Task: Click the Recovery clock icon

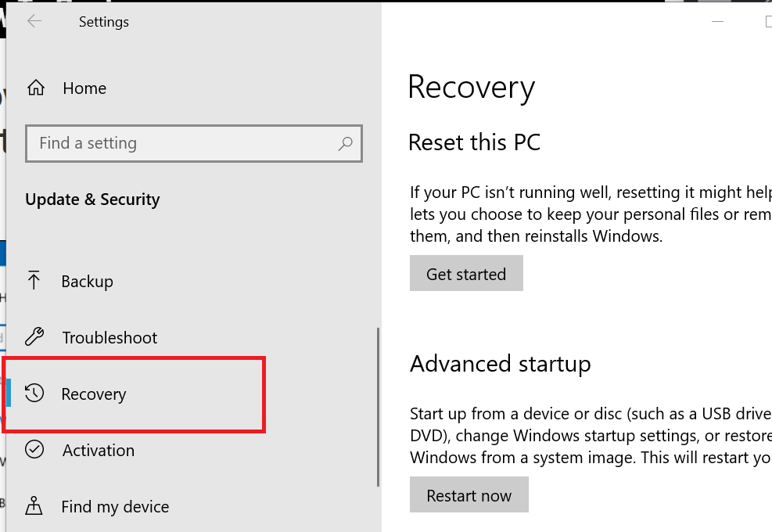Action: point(34,394)
